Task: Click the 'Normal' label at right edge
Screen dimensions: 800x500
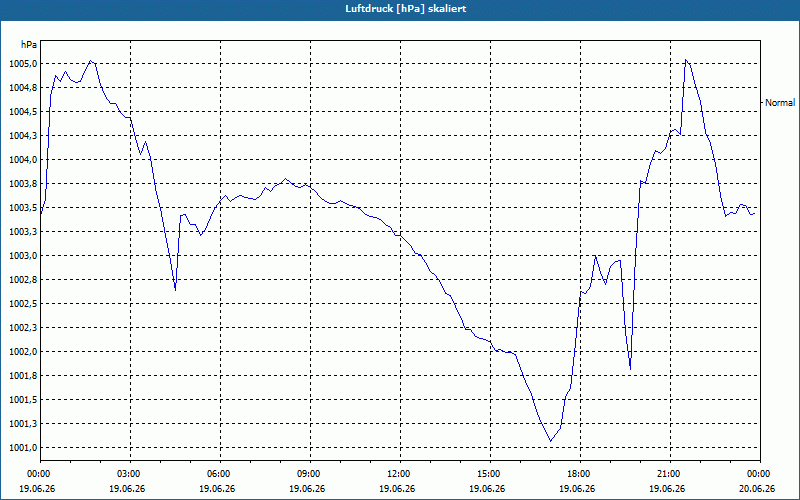Action: pyautogui.click(x=780, y=103)
